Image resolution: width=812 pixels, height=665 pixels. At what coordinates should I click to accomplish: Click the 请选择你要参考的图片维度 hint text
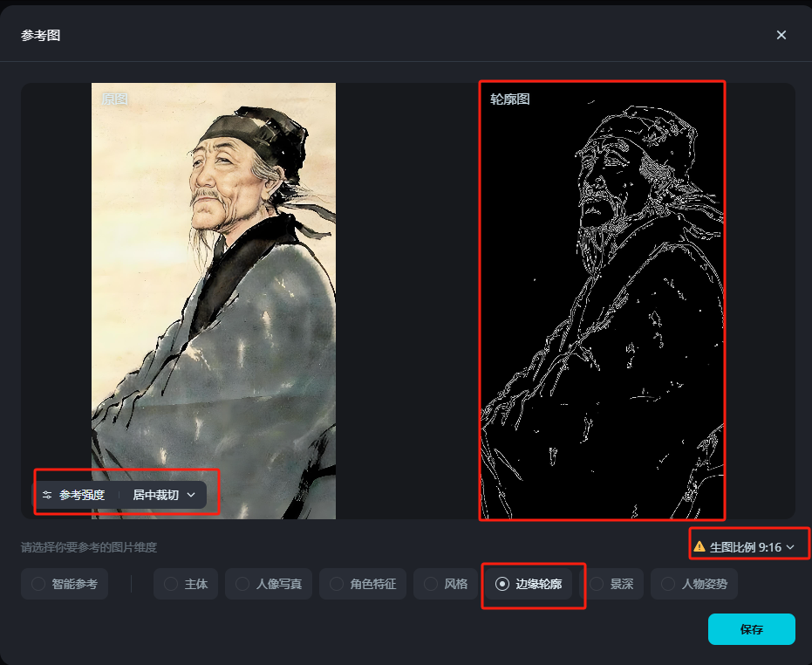pyautogui.click(x=89, y=547)
